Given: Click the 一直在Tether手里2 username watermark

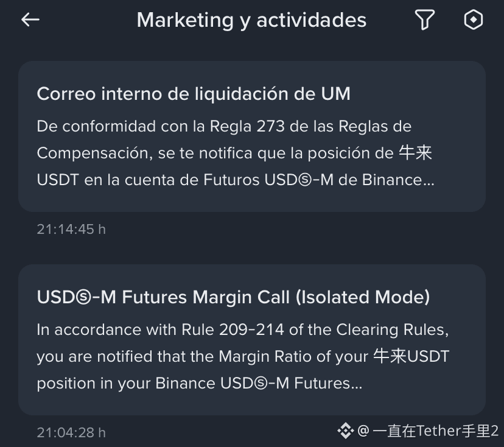Looking at the screenshot, I should tap(436, 431).
